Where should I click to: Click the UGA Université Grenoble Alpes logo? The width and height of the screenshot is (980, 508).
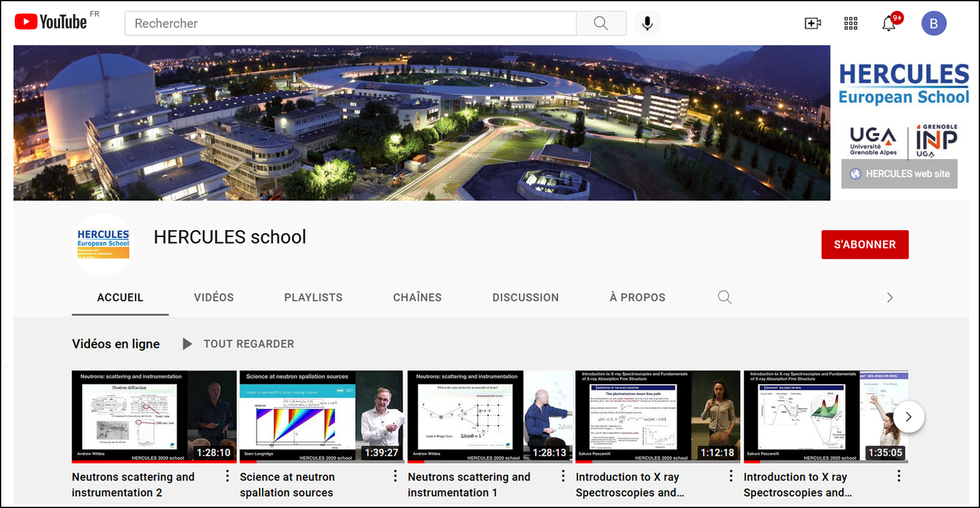pyautogui.click(x=873, y=142)
